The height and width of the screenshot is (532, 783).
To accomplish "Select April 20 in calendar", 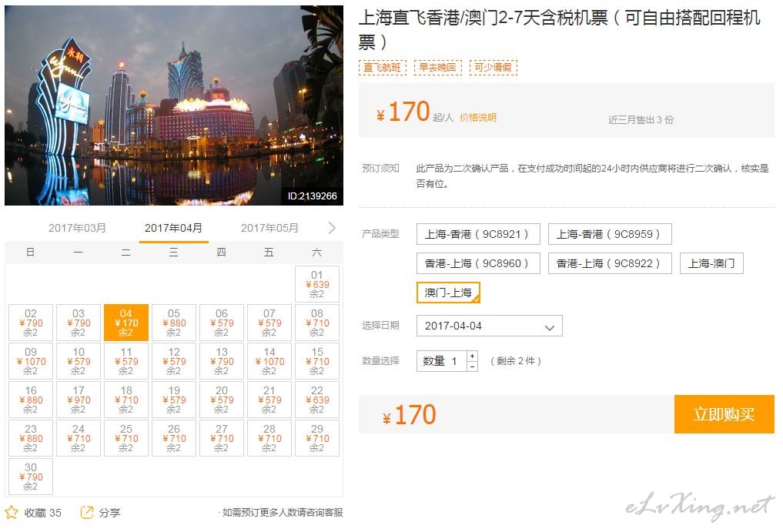I will 222,400.
